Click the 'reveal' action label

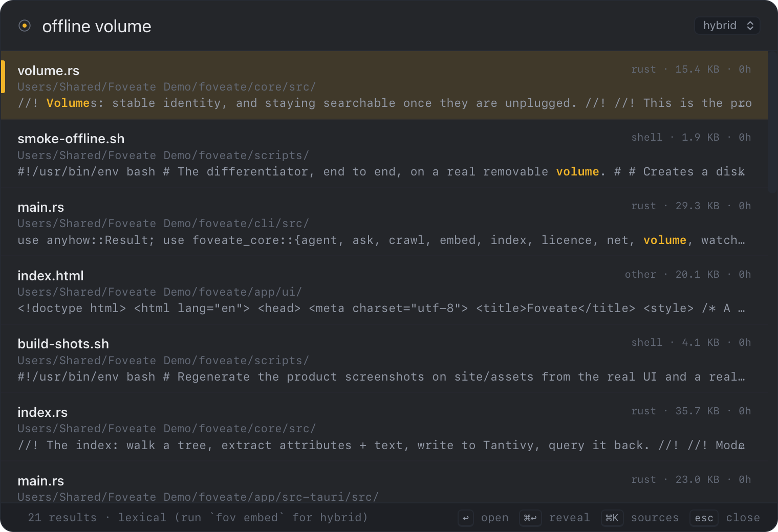click(x=569, y=518)
